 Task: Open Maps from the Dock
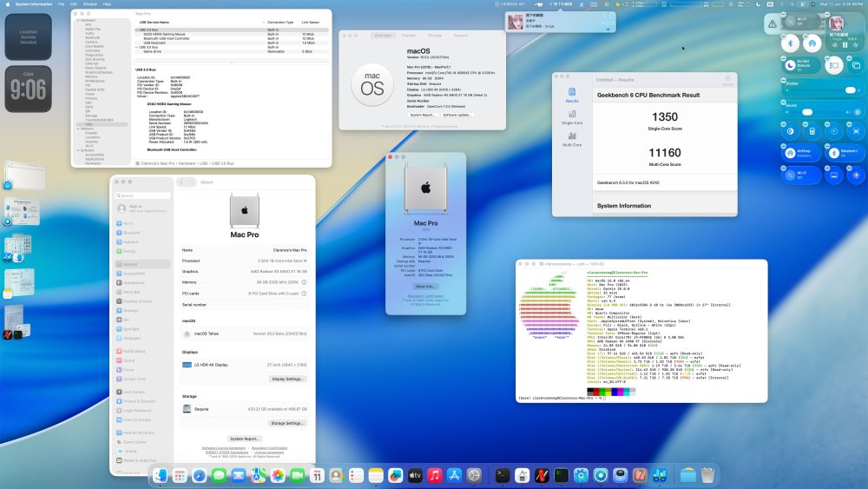coord(258,475)
